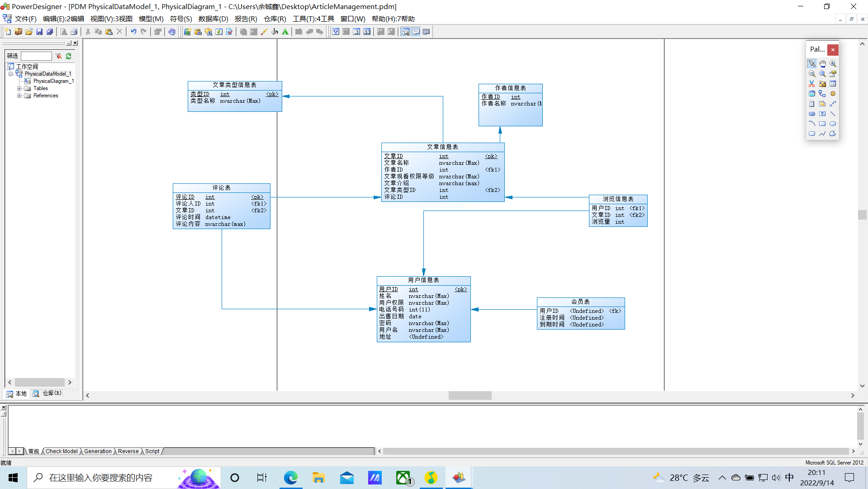Switch to the Check Model output tab
The image size is (868, 489).
(62, 451)
